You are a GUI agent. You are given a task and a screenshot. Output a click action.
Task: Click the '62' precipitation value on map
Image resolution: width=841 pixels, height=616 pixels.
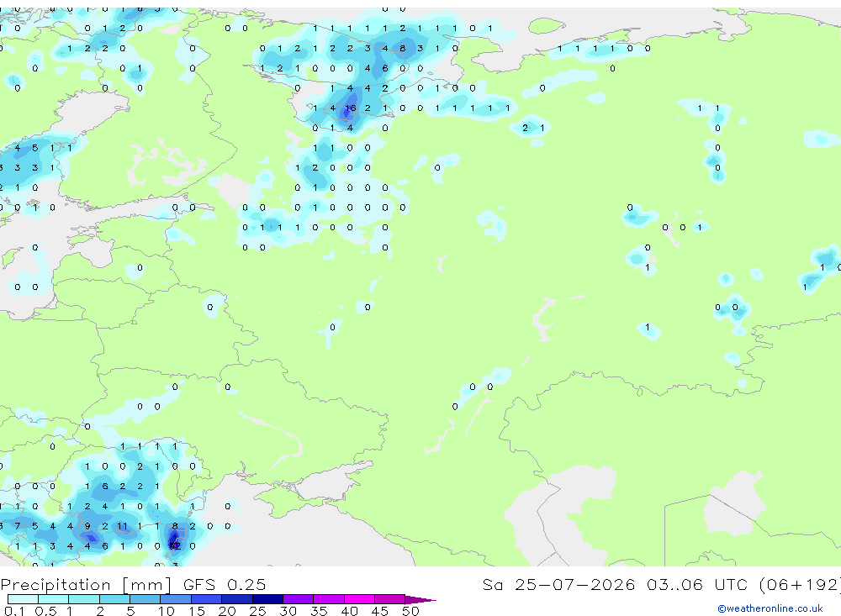(x=175, y=546)
